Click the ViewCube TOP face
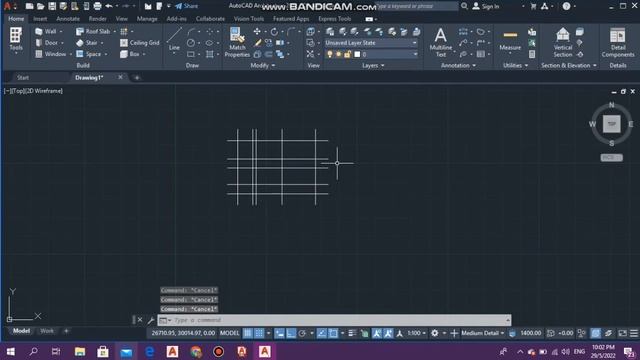 (x=611, y=124)
